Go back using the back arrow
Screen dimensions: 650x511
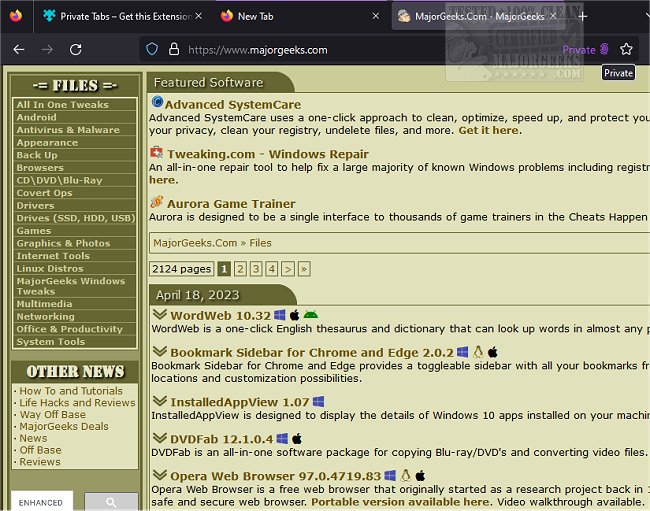click(19, 49)
